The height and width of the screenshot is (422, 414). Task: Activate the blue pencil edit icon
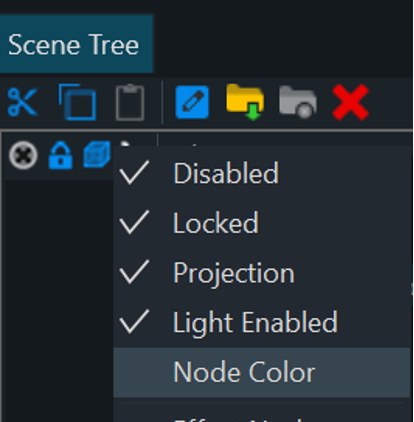point(192,102)
